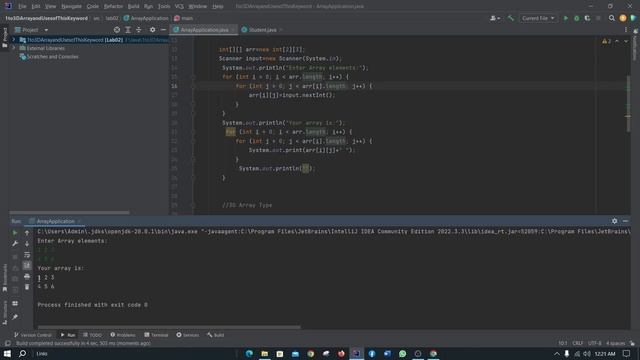Viewport: 640px width, 360px height.
Task: Open WhatsApp from the taskbar
Action: [x=402, y=353]
